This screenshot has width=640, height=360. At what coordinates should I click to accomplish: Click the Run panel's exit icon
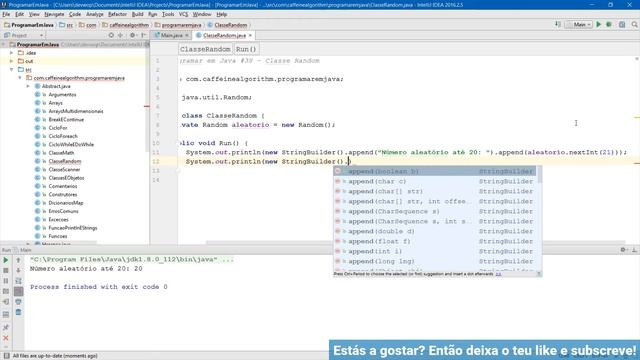[x=6, y=302]
